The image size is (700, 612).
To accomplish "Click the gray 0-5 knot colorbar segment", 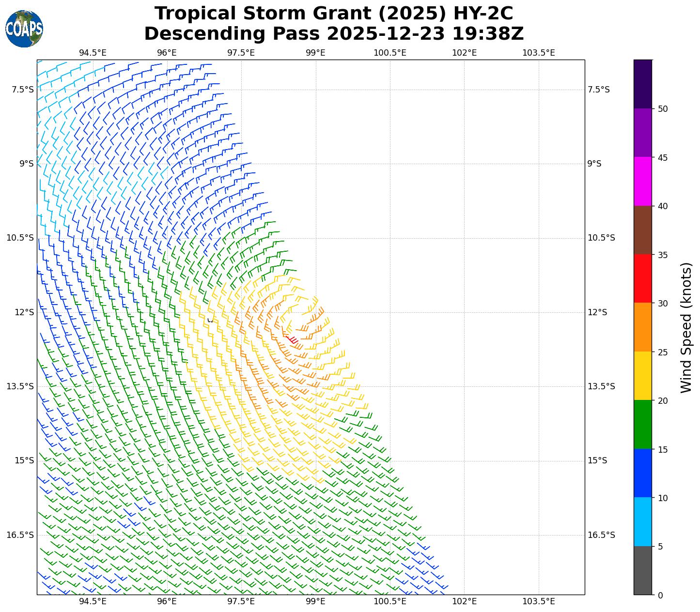I will [643, 570].
